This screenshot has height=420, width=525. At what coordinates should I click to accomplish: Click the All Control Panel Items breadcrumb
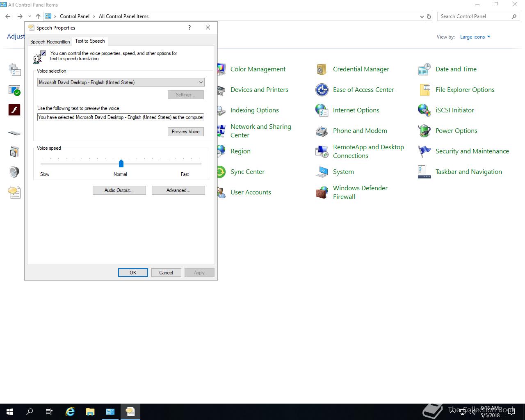click(123, 16)
